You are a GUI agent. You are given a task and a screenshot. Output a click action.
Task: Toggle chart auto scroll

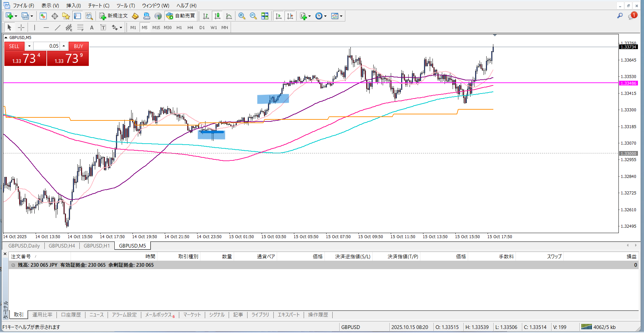278,16
